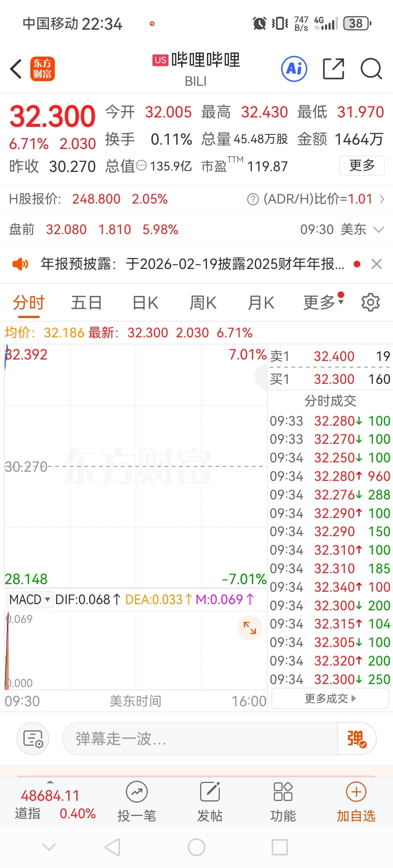393x868 pixels.
Task: Tap the 哔哩哔哩 BILI title
Action: coord(196,69)
